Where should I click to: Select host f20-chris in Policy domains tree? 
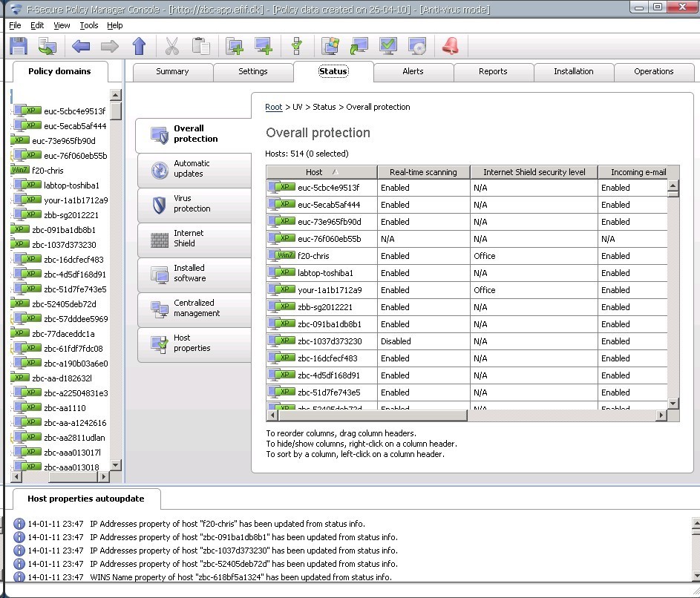pos(48,171)
